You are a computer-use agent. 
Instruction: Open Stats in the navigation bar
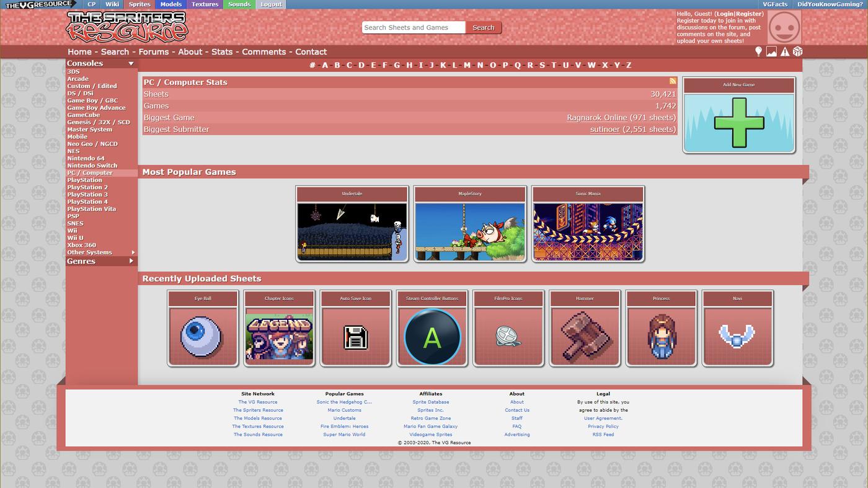(x=222, y=52)
